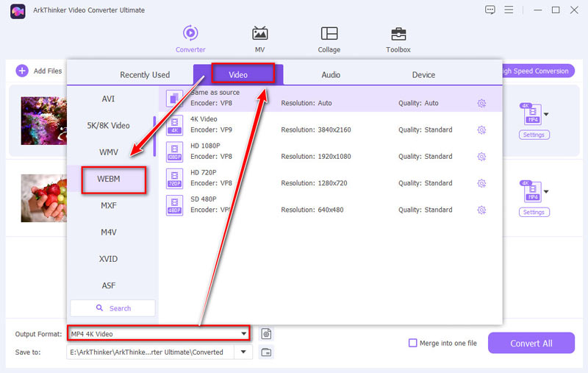Viewport: 588px width, 373px height.
Task: Click the Convert All button
Action: pos(531,343)
